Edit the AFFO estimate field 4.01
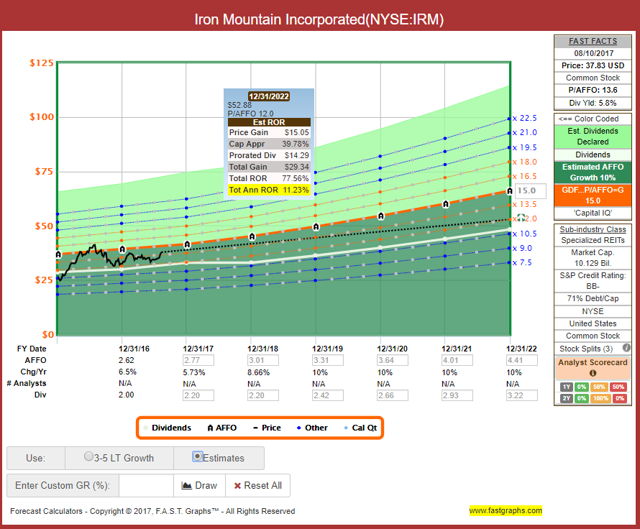This screenshot has height=529, width=640. point(457,360)
